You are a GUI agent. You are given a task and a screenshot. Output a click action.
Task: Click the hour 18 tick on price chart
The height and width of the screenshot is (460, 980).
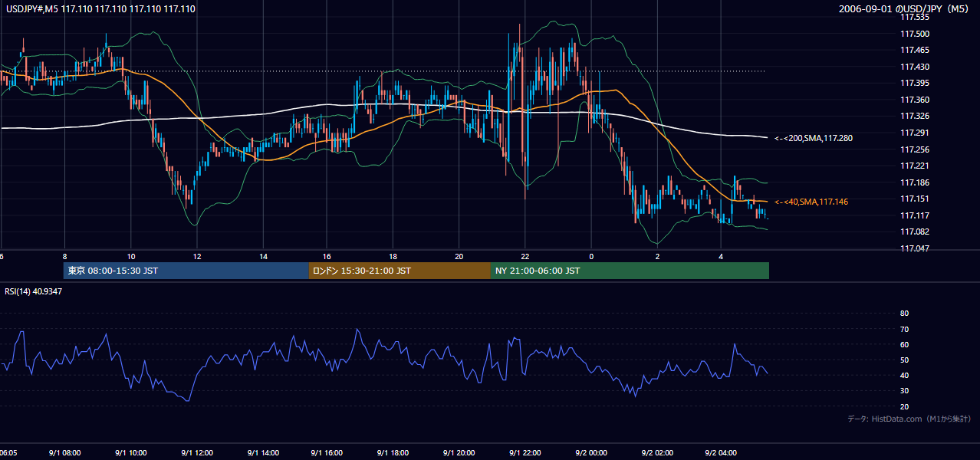click(393, 256)
